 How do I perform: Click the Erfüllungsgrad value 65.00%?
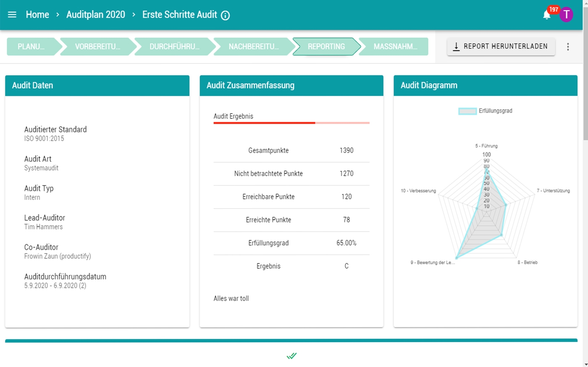coord(346,243)
